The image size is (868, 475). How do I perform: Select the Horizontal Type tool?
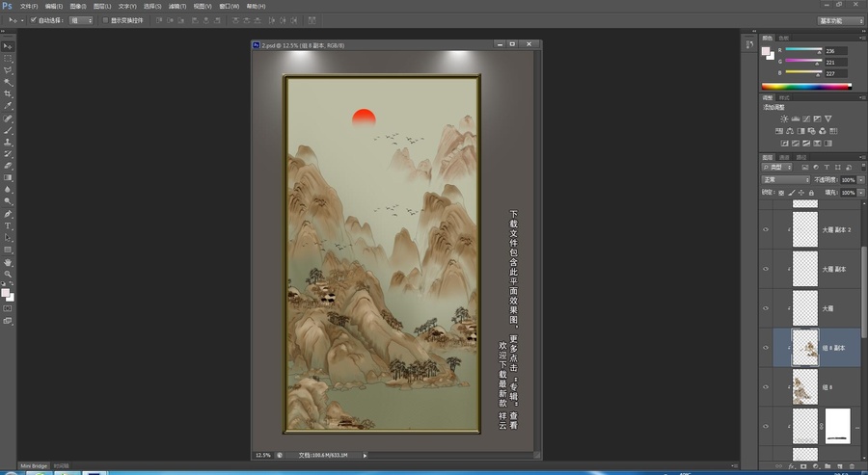pos(8,226)
